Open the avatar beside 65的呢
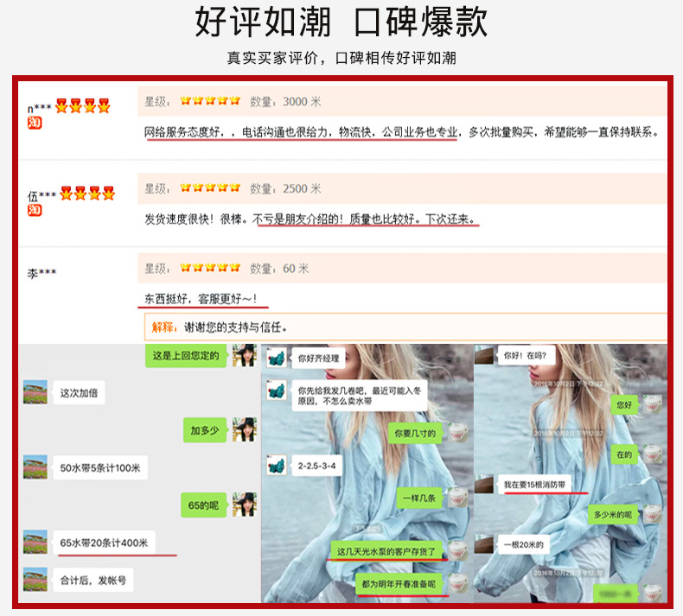The height and width of the screenshot is (616, 683). click(245, 505)
